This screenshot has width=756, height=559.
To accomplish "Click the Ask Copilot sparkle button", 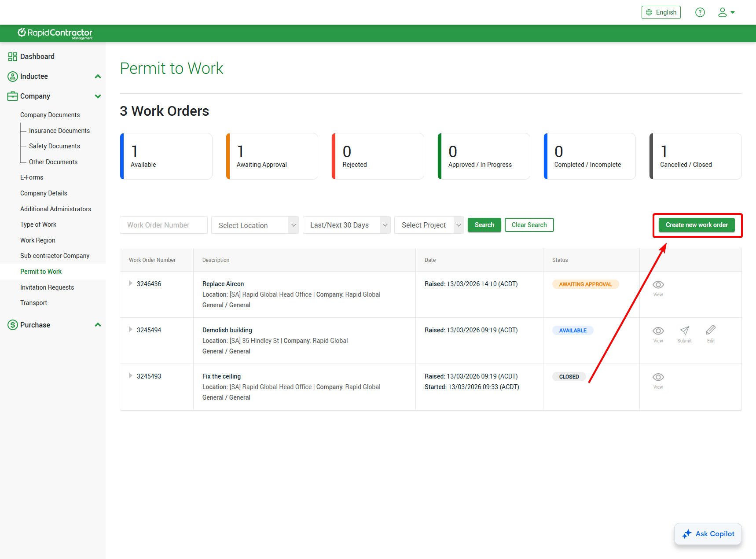I will click(x=708, y=534).
